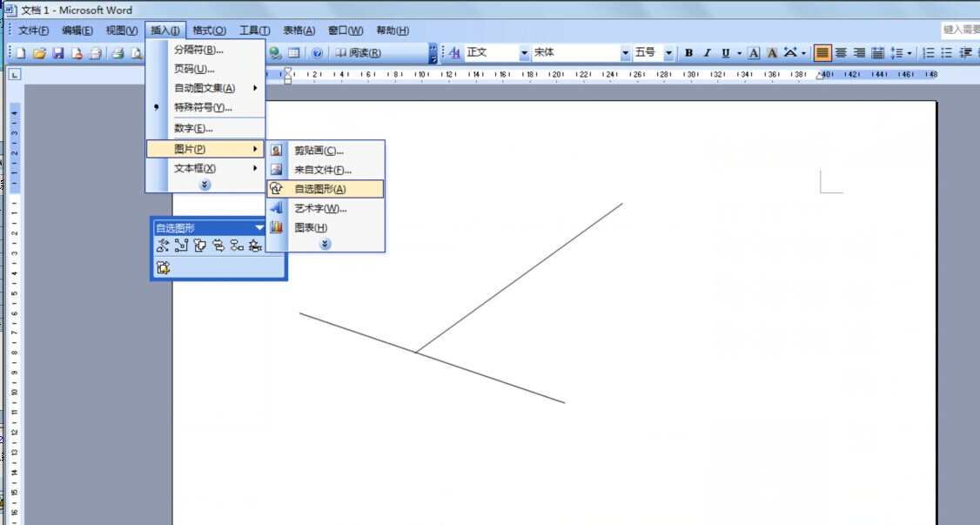Toggle bold formatting
This screenshot has height=525, width=980.
[x=688, y=53]
